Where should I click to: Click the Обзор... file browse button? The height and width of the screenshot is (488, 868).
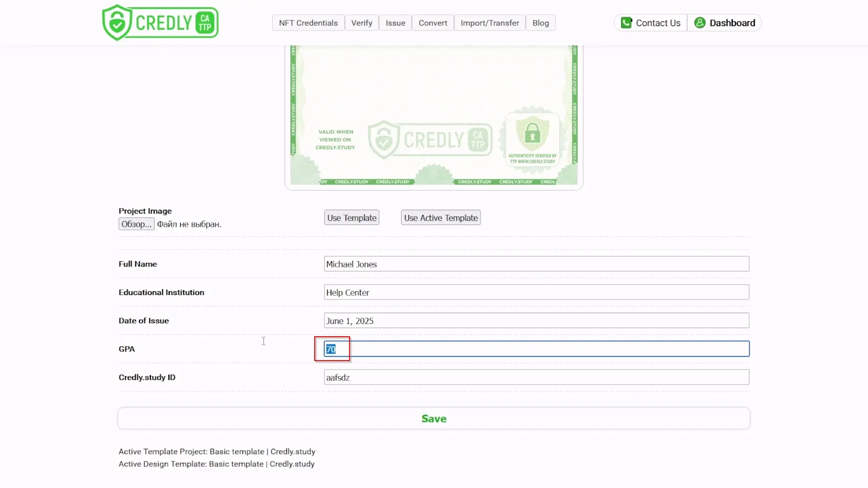click(137, 224)
